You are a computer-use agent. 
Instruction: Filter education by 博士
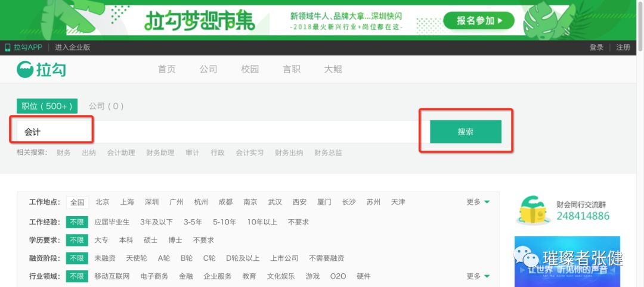click(175, 240)
